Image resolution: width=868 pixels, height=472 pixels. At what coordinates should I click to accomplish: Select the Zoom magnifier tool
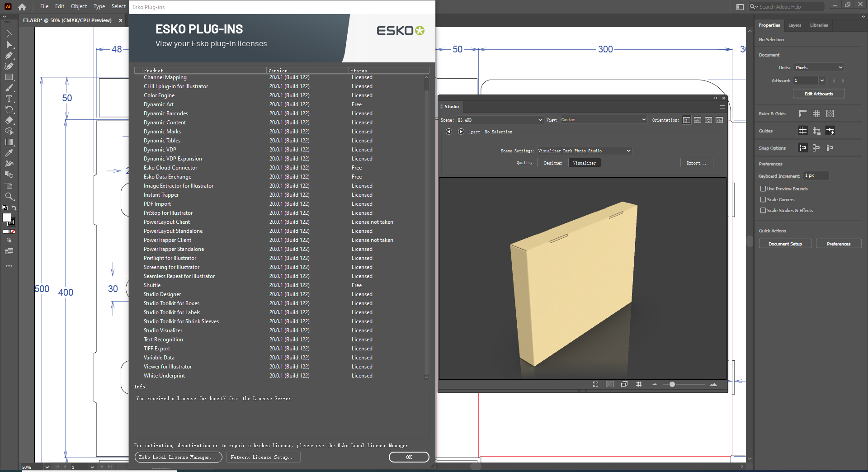[x=9, y=197]
